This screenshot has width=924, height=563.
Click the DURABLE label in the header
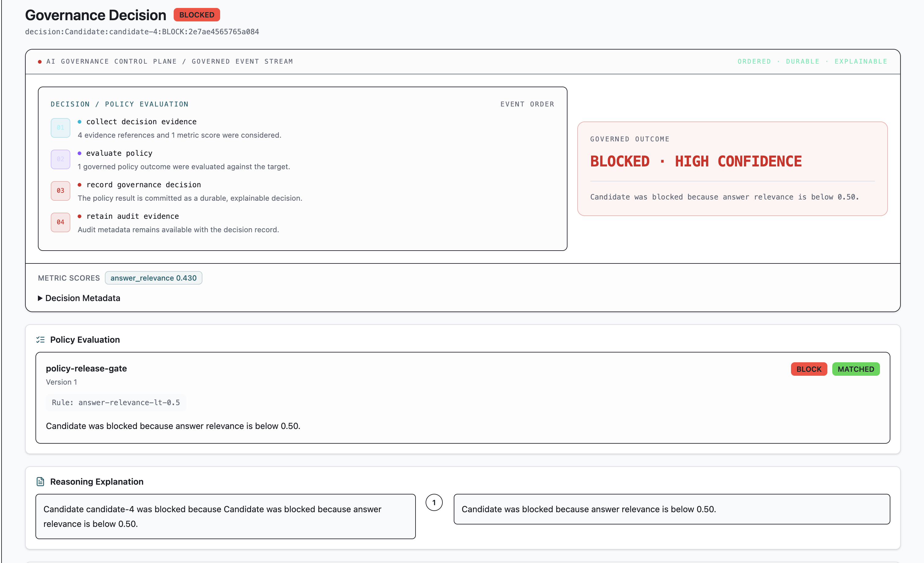803,61
